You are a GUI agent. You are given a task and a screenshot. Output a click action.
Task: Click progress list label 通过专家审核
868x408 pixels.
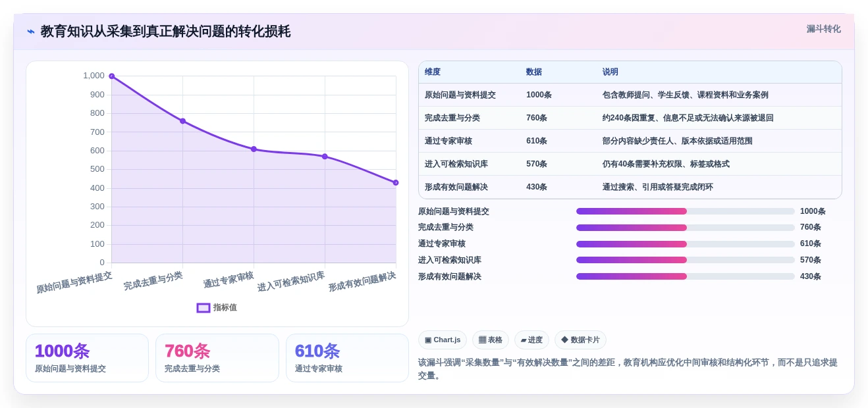442,243
